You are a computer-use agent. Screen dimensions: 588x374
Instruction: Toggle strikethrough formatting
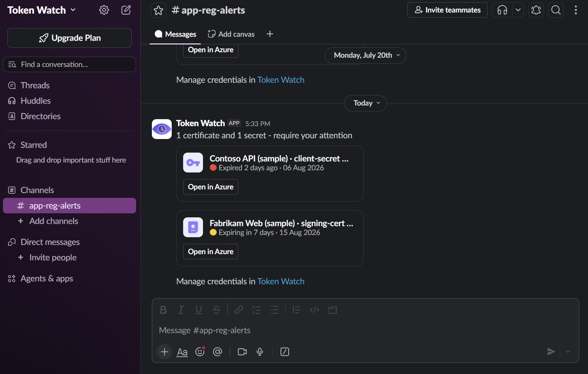(x=217, y=310)
